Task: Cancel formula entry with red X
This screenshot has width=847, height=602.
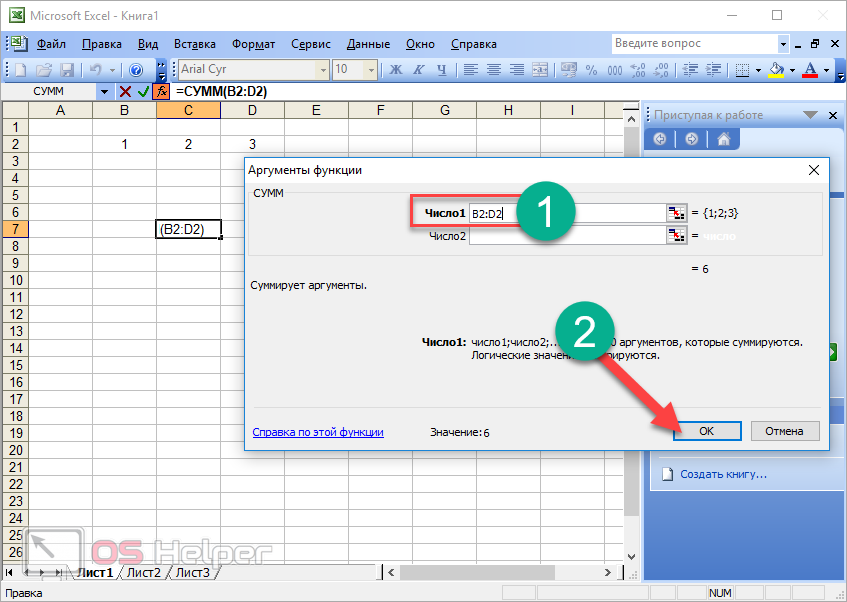Action: point(126,91)
